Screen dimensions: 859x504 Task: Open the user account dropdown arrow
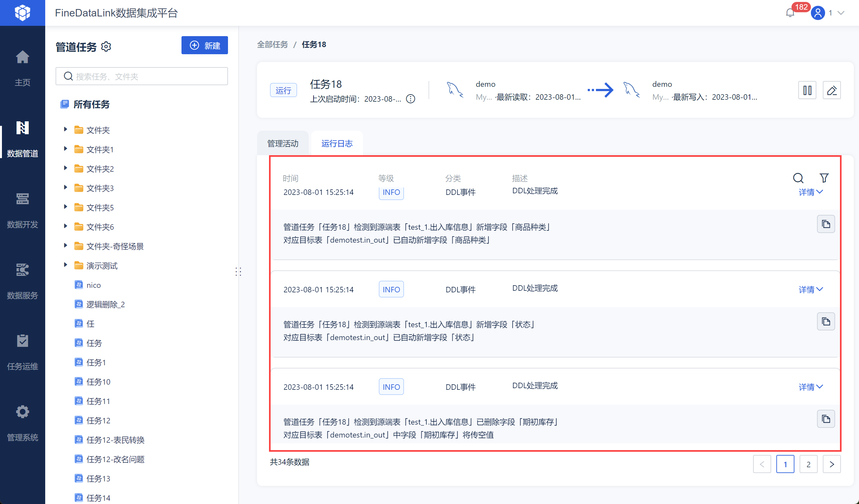click(x=841, y=13)
